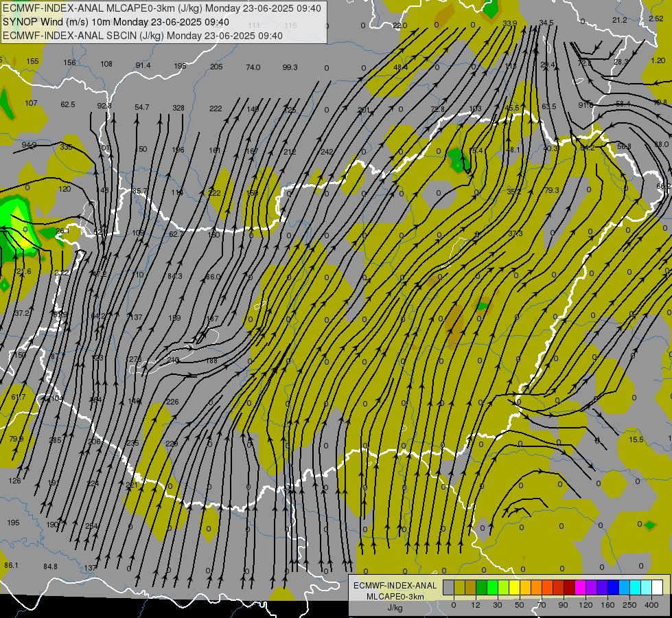This screenshot has width=672, height=618.
Task: Click the map value 328
Action: coord(178,108)
